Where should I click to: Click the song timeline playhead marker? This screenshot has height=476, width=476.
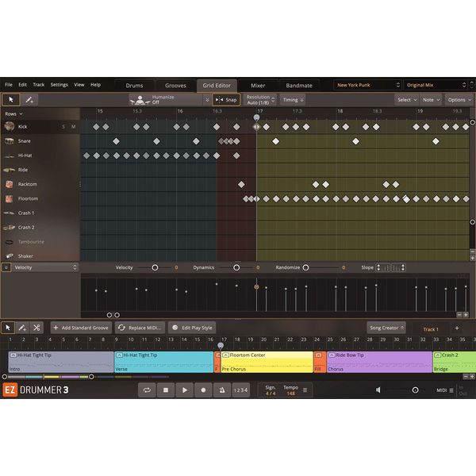point(221,345)
